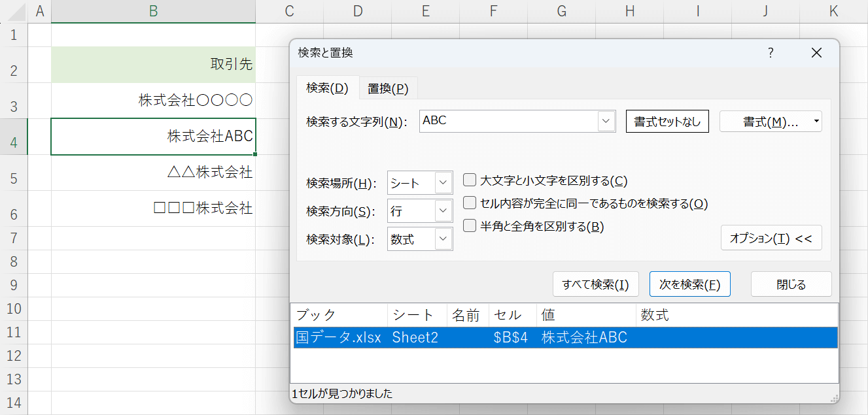Switch to the 置換(P) tab
868x415 pixels.
tap(388, 88)
